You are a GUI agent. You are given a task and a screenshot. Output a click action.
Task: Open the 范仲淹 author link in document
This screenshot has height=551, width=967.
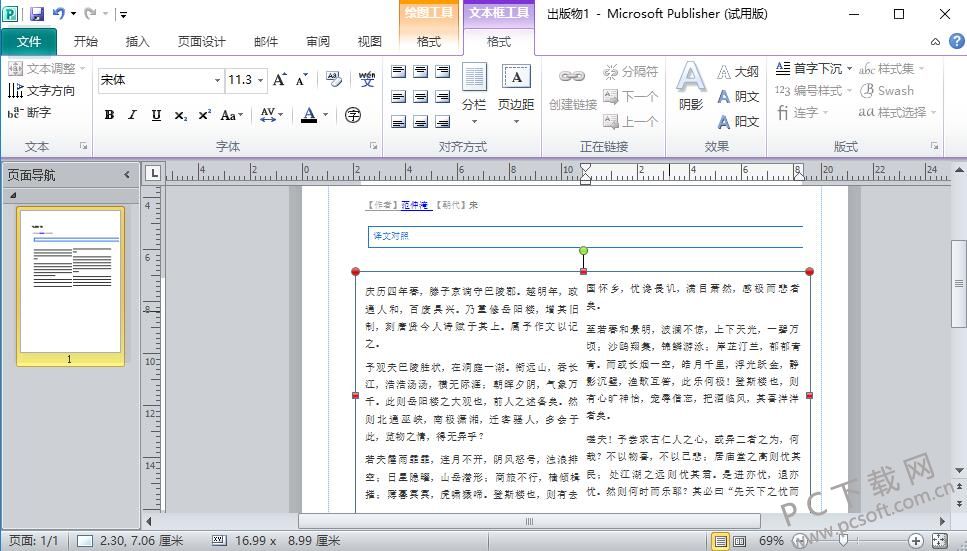pyautogui.click(x=414, y=205)
